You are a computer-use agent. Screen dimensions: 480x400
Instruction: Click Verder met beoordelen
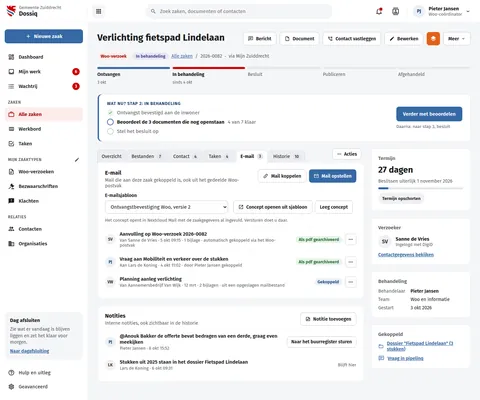point(429,114)
